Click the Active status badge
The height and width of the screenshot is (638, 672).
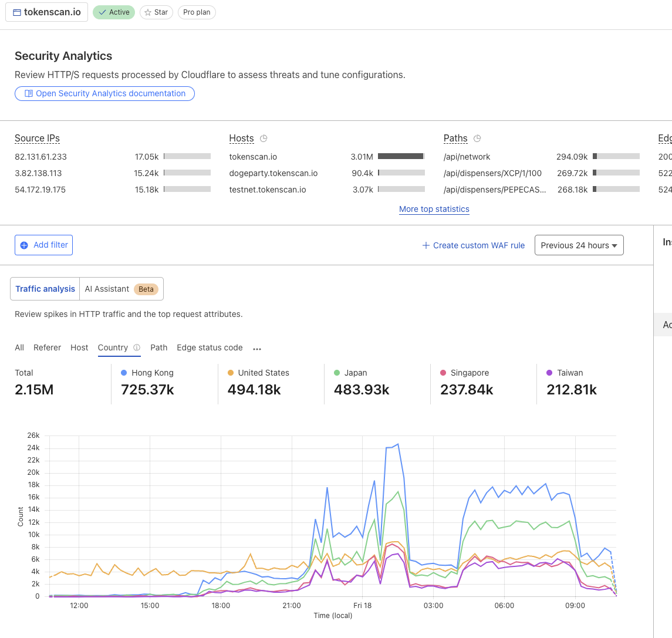[x=114, y=12]
